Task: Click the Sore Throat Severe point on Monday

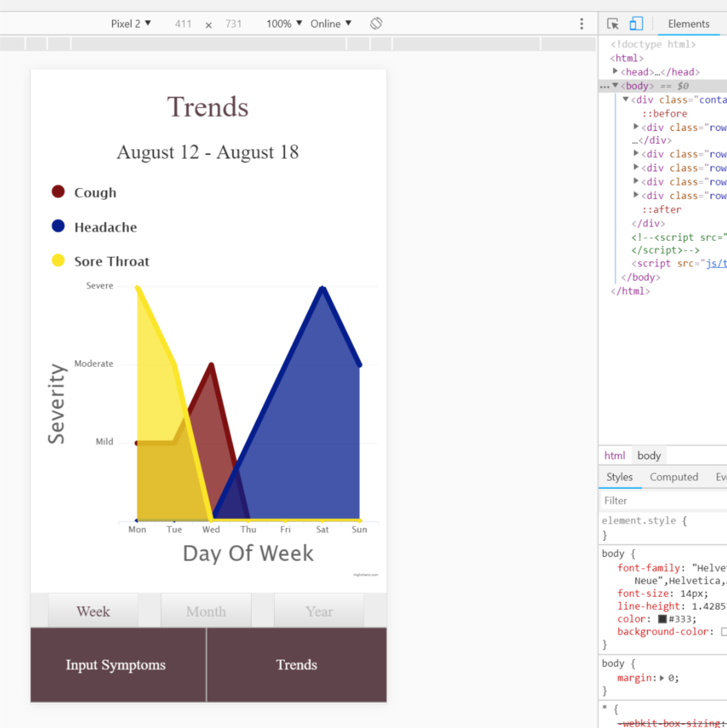Action: click(137, 288)
